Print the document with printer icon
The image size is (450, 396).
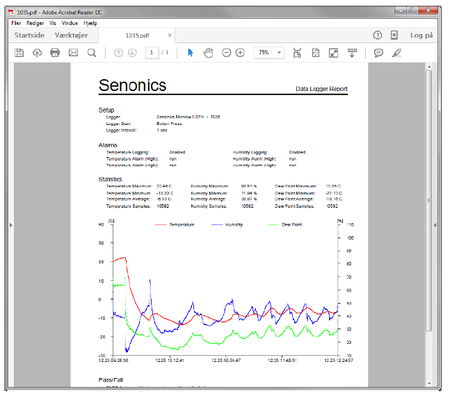[55, 53]
